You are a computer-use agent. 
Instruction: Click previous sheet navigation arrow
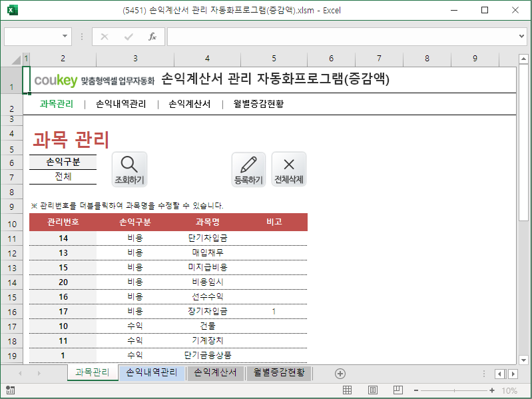pos(20,373)
